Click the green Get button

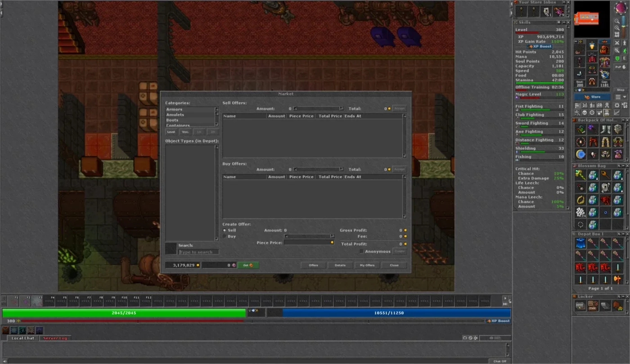248,265
